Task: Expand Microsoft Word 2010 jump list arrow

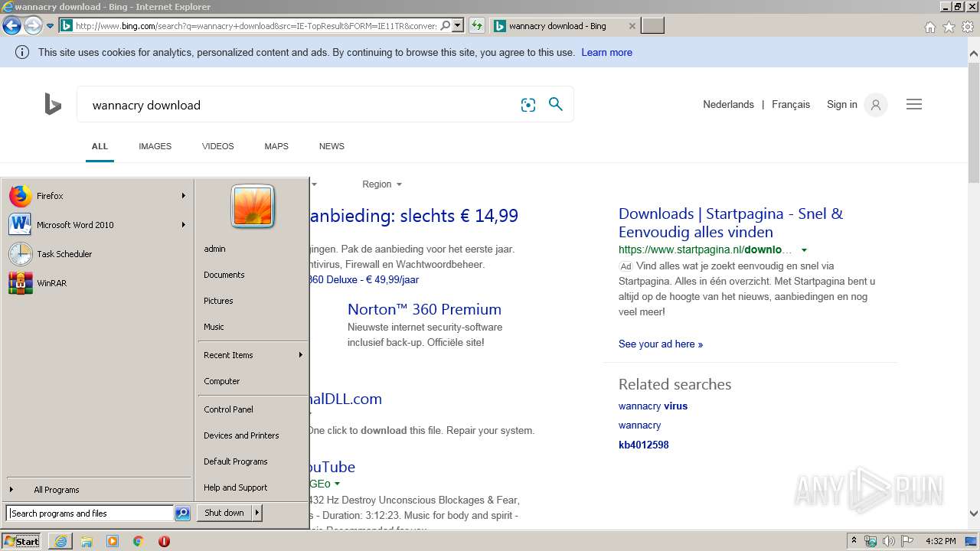Action: (184, 225)
